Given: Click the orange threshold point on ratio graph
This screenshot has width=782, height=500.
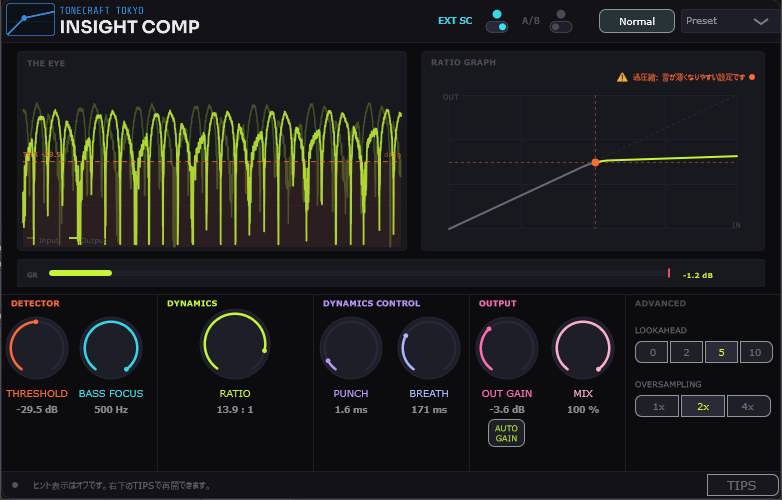Looking at the screenshot, I should 595,162.
